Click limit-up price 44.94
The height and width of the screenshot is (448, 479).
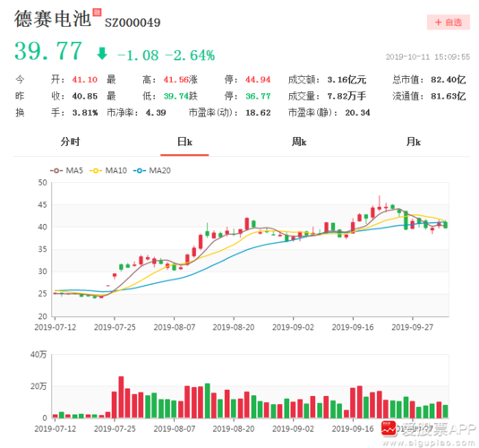(258, 80)
